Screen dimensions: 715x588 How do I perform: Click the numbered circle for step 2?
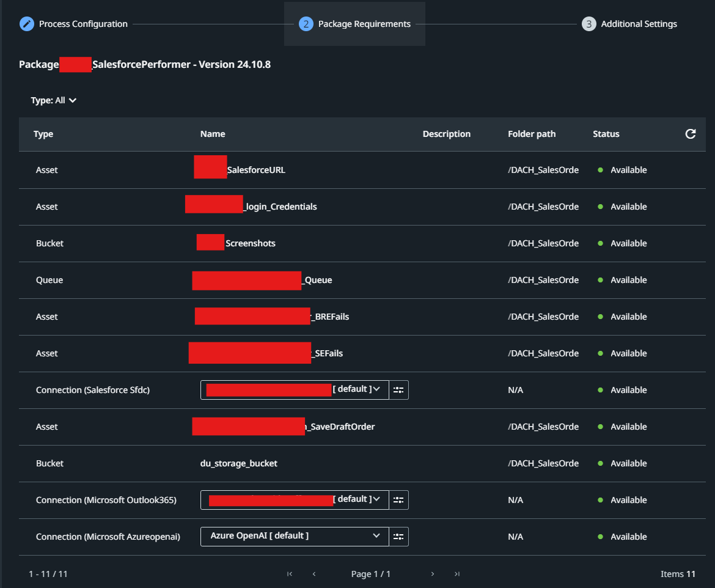click(305, 24)
